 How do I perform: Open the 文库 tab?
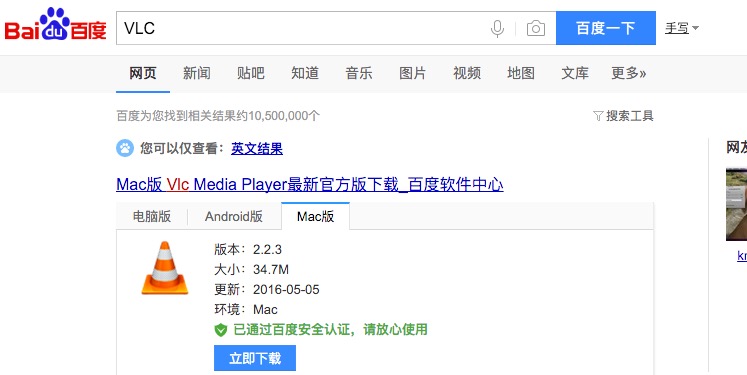575,73
